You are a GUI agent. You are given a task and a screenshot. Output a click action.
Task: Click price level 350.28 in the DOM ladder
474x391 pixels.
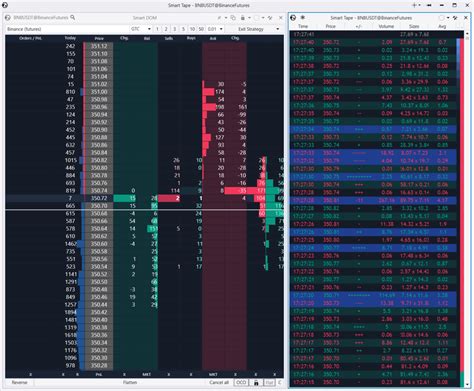99,365
